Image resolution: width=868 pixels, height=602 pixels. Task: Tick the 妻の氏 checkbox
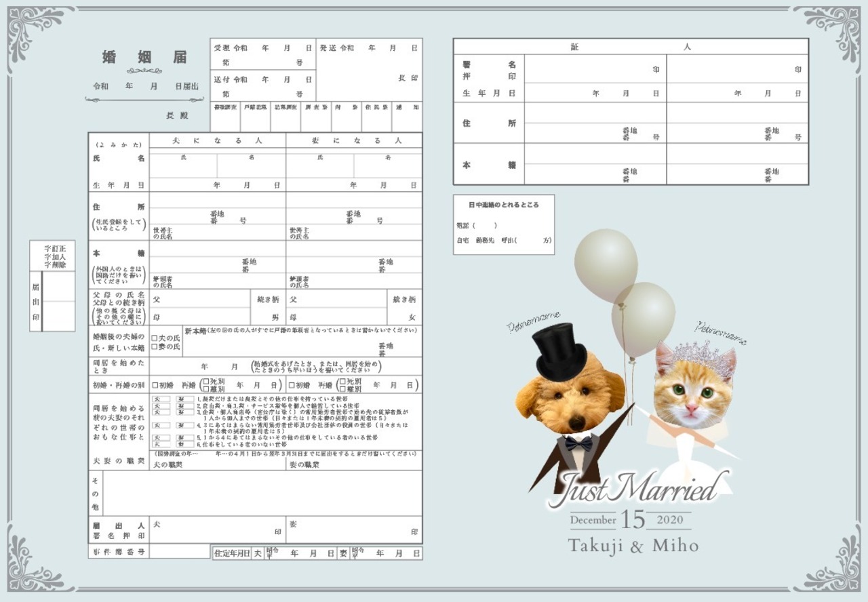[155, 346]
